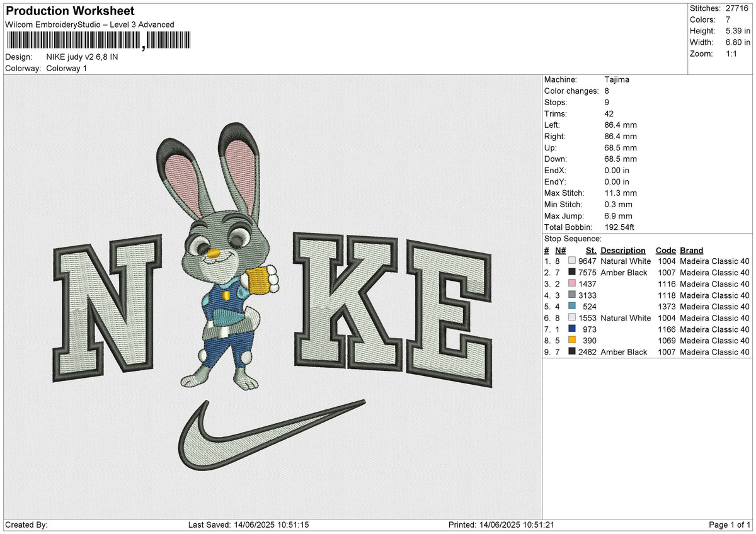Click 'Madeira Classic 40' in the stop 3 row
756x534 pixels.
[714, 284]
